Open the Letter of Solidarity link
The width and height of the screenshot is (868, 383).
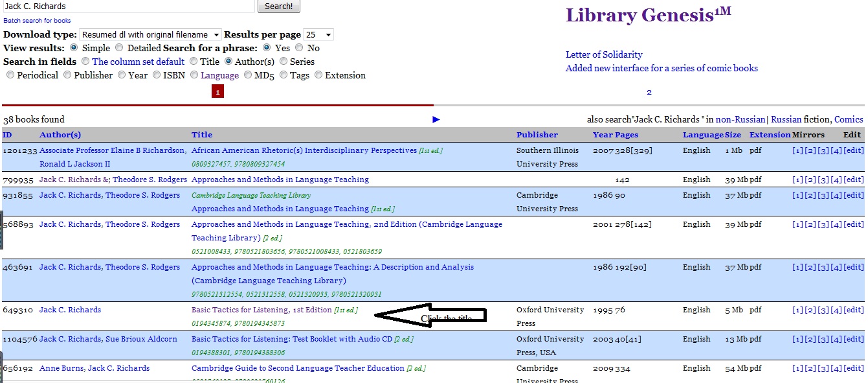(x=604, y=54)
